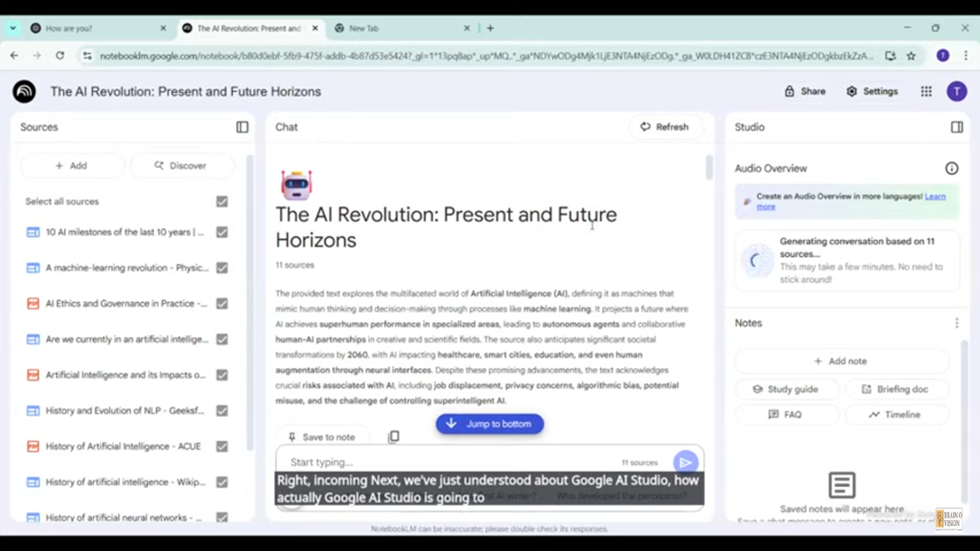Toggle Select all sources checkbox
The width and height of the screenshot is (980, 551).
[x=222, y=202]
